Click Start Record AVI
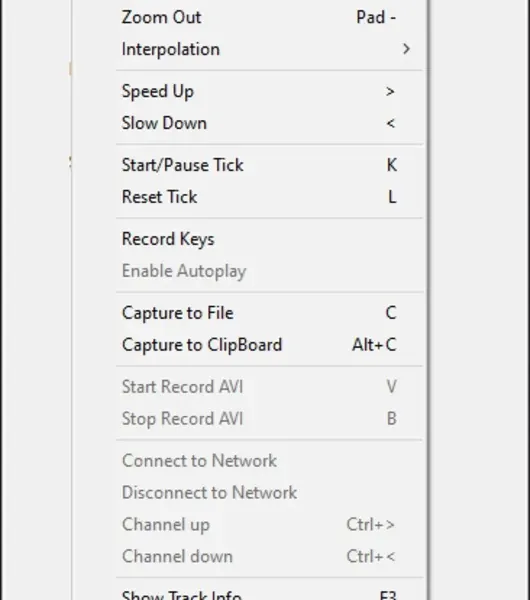The image size is (530, 600). pos(269,387)
